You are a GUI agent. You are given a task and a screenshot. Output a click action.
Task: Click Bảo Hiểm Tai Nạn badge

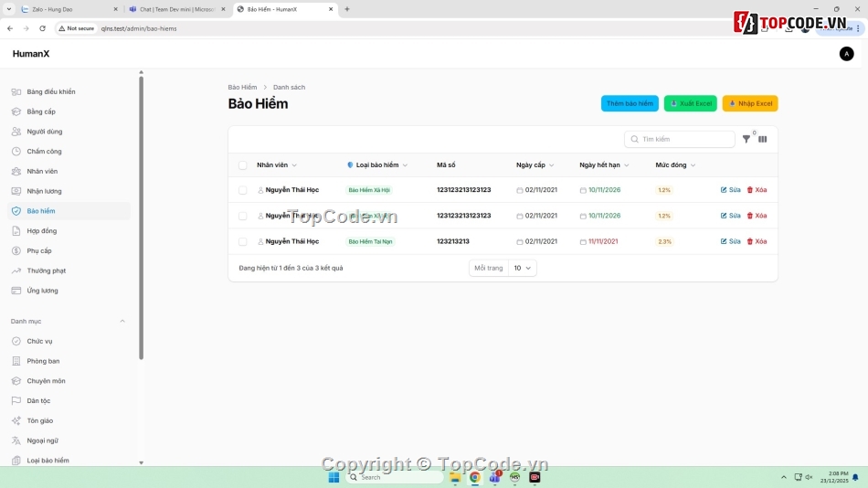coord(370,241)
